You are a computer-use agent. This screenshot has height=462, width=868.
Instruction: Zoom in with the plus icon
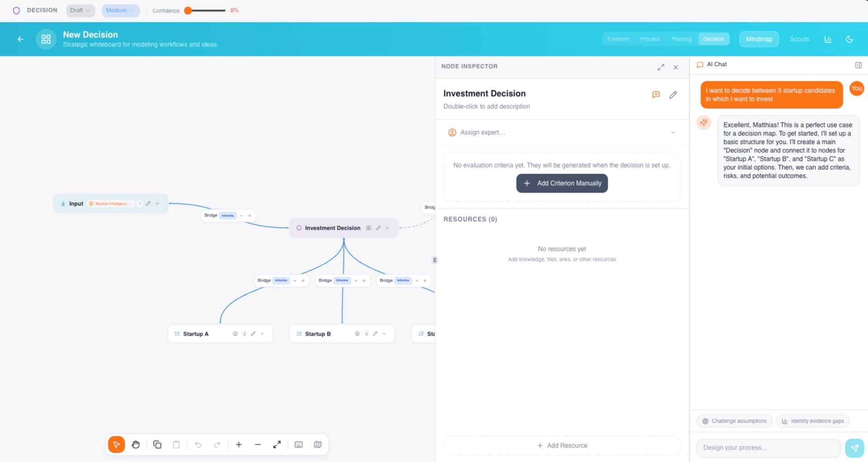(x=239, y=444)
